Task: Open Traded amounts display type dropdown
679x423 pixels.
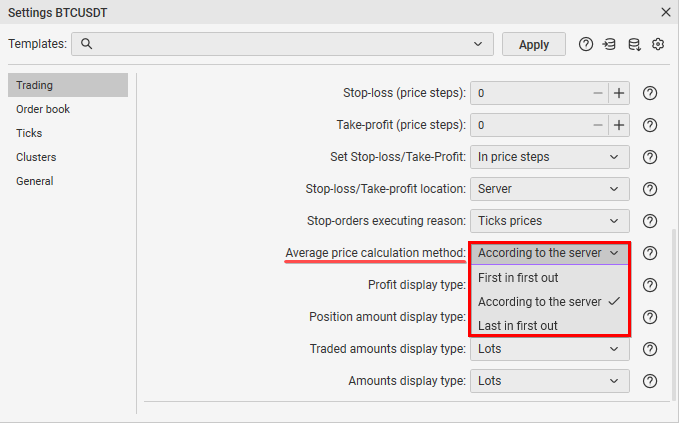Action: (550, 349)
